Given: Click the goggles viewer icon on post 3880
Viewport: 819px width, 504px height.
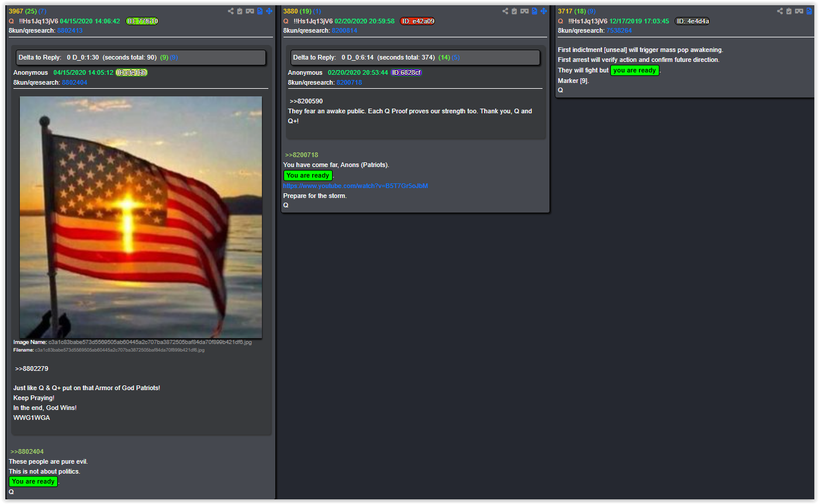Looking at the screenshot, I should pyautogui.click(x=524, y=11).
